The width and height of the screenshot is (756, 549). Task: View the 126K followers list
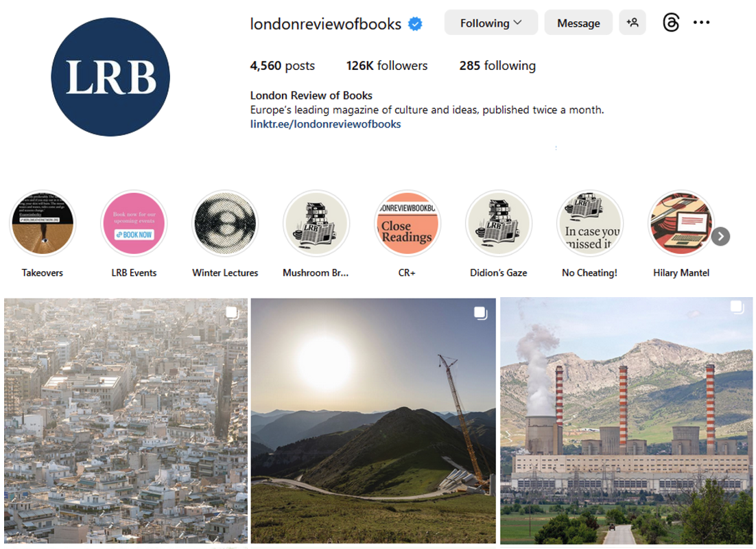(x=387, y=66)
